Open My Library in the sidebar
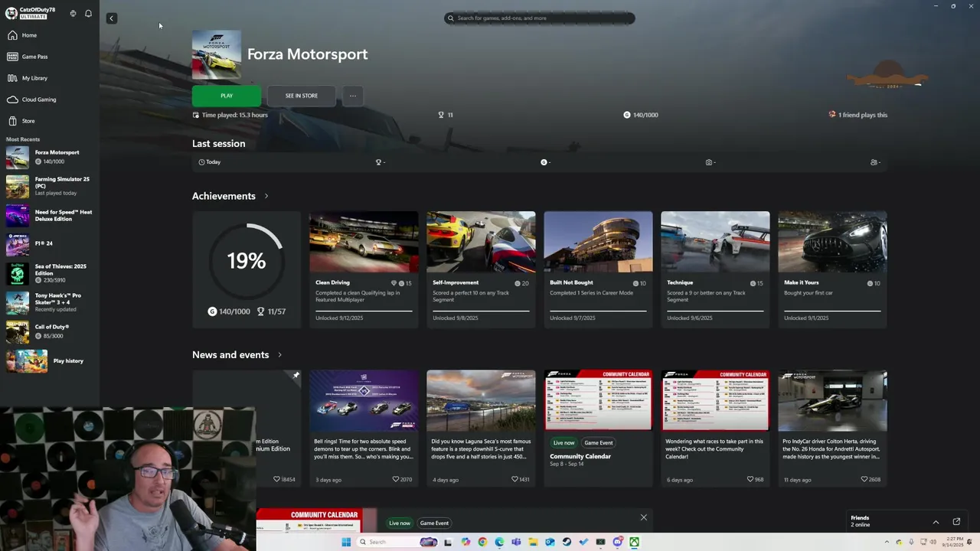This screenshot has height=551, width=980. (x=50, y=78)
